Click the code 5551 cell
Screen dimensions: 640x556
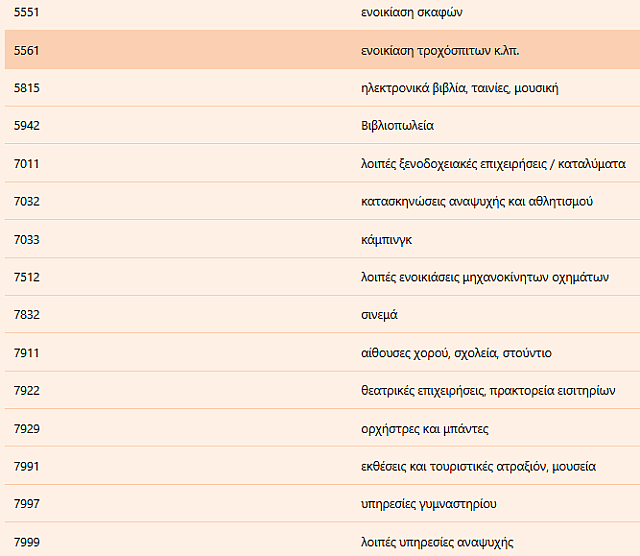(x=27, y=12)
